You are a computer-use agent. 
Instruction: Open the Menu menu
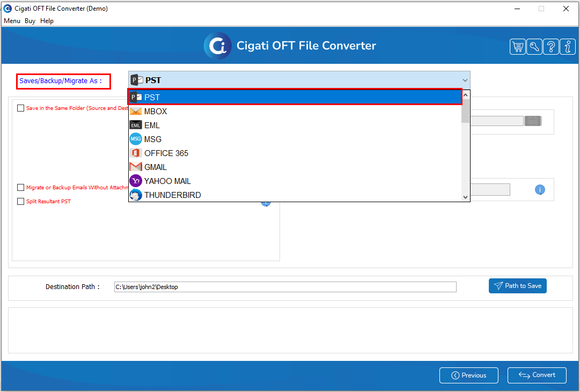(12, 21)
